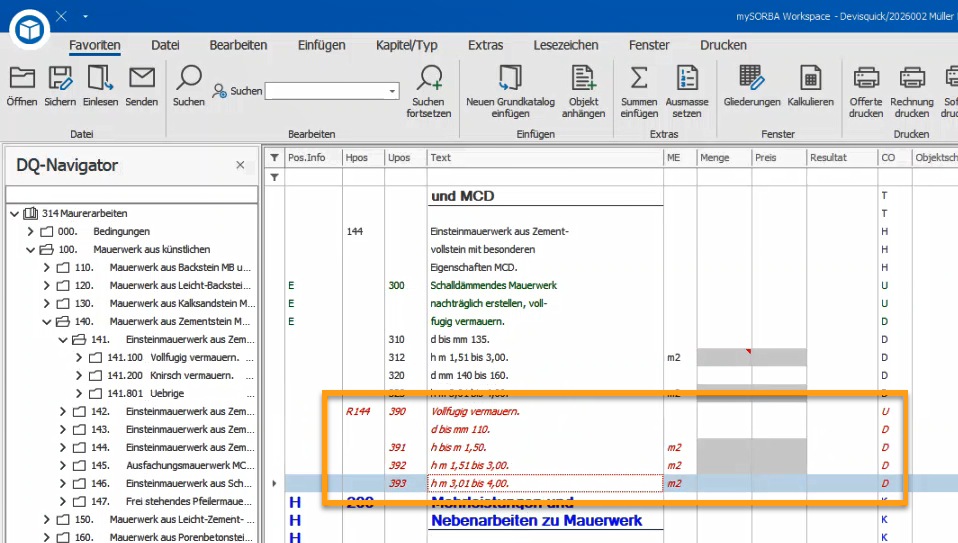
Task: Click the Einlesen import icon
Action: 100,78
